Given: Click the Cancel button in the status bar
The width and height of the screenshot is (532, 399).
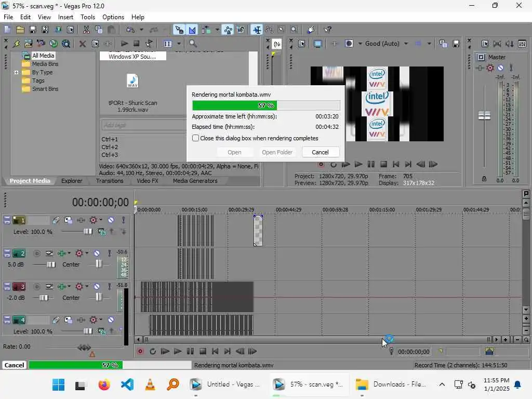Looking at the screenshot, I should [x=14, y=365].
